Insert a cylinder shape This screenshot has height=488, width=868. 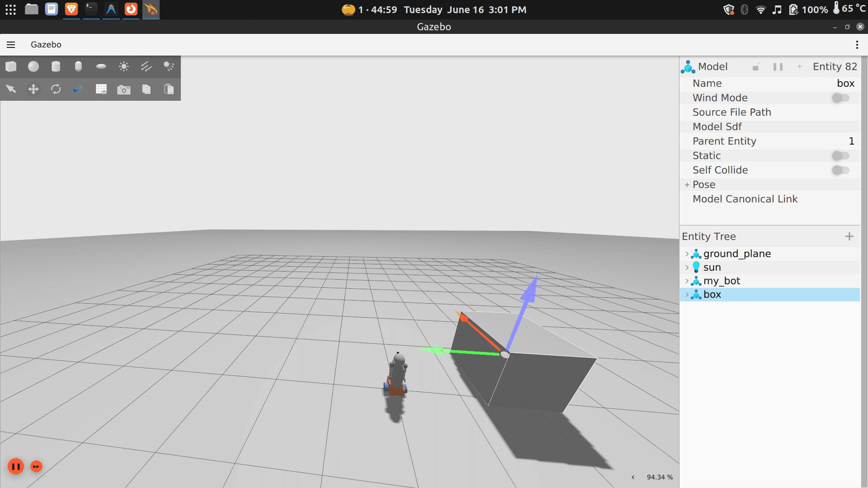56,67
